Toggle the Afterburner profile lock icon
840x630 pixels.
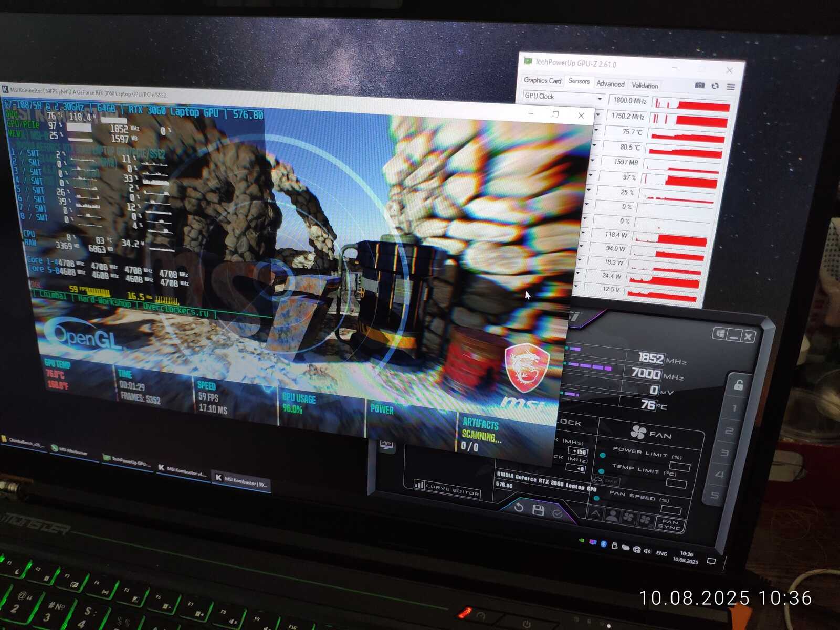[x=738, y=385]
